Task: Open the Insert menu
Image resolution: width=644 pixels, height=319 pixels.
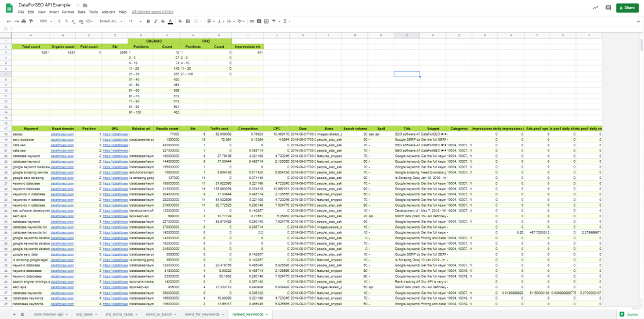Action: [54, 12]
